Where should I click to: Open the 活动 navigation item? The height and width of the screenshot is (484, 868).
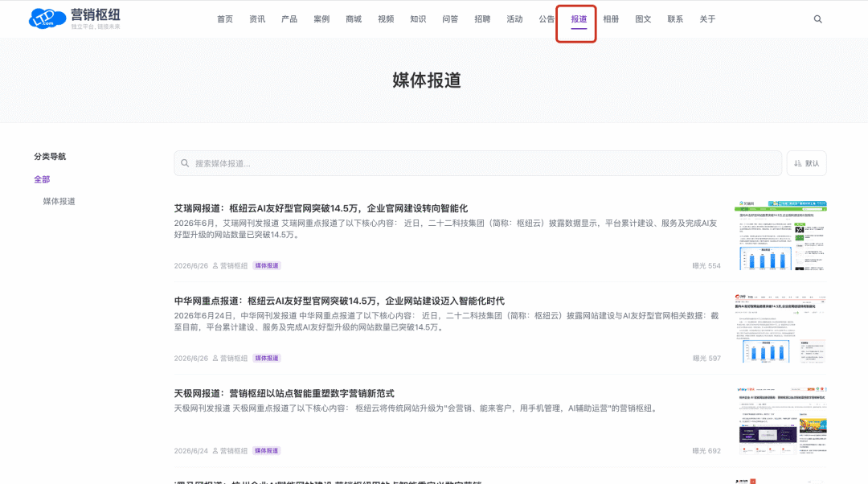(514, 18)
